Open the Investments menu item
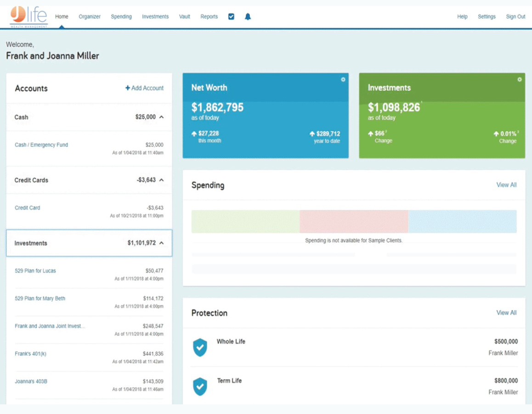This screenshot has width=532, height=414. tap(155, 17)
